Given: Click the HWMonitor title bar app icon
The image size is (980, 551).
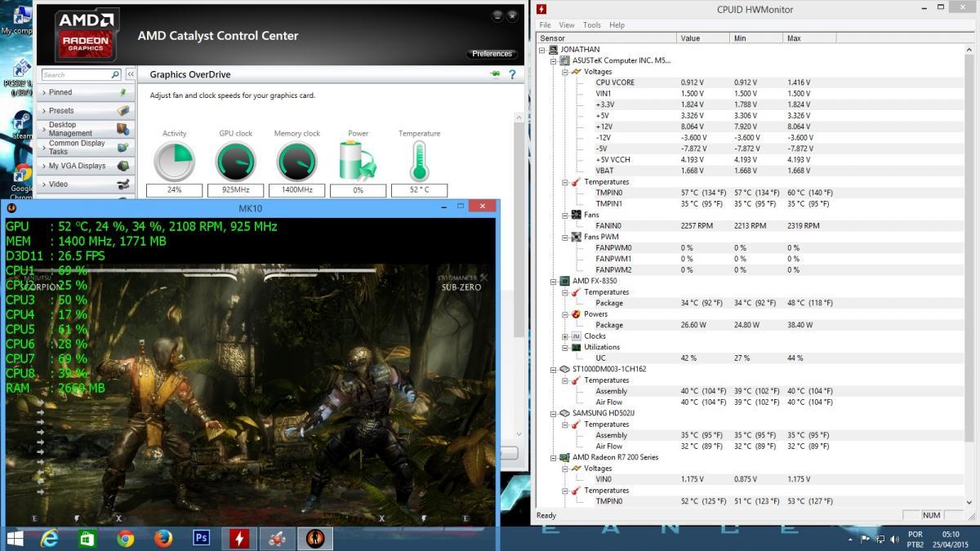Looking at the screenshot, I should [x=541, y=9].
